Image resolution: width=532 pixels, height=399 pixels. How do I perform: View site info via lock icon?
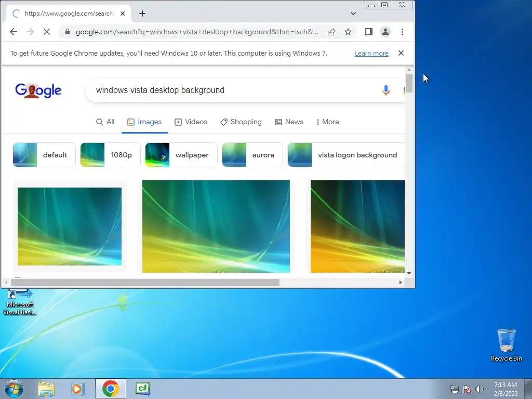[x=68, y=32]
